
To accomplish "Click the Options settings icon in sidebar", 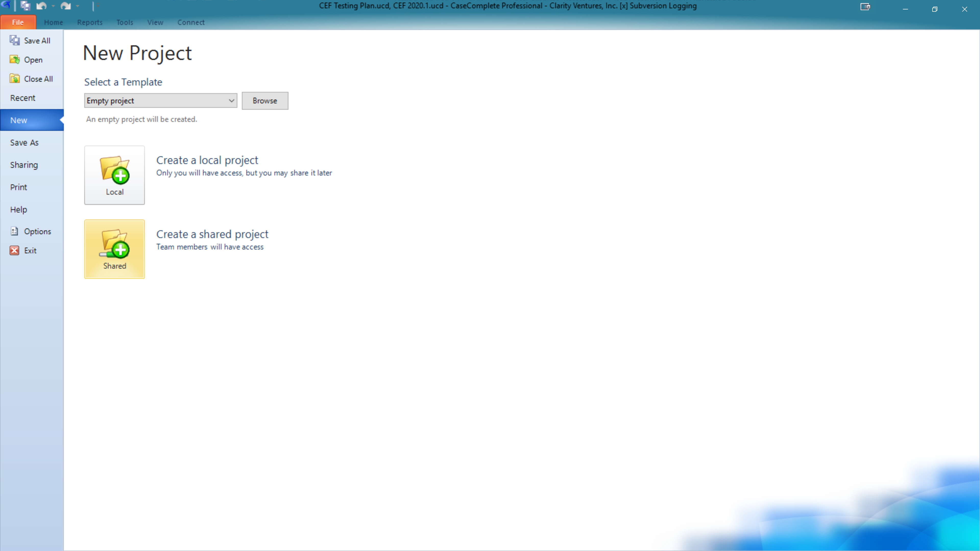I will [x=15, y=231].
